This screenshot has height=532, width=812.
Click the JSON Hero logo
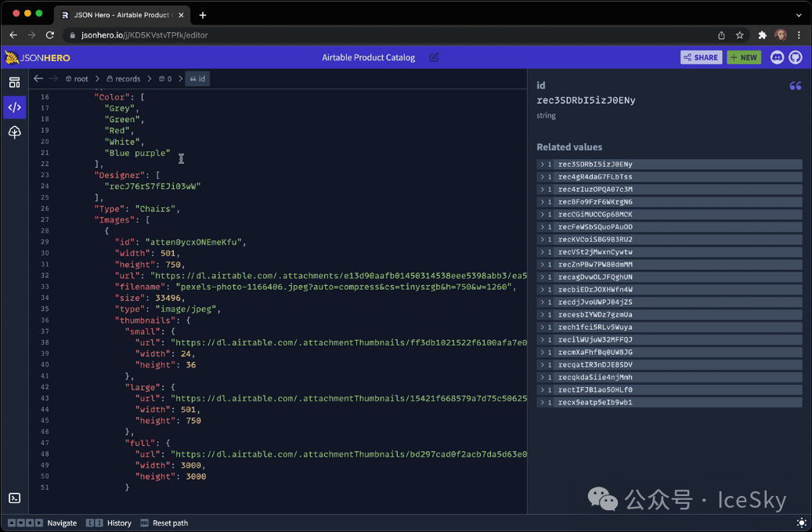(x=38, y=57)
